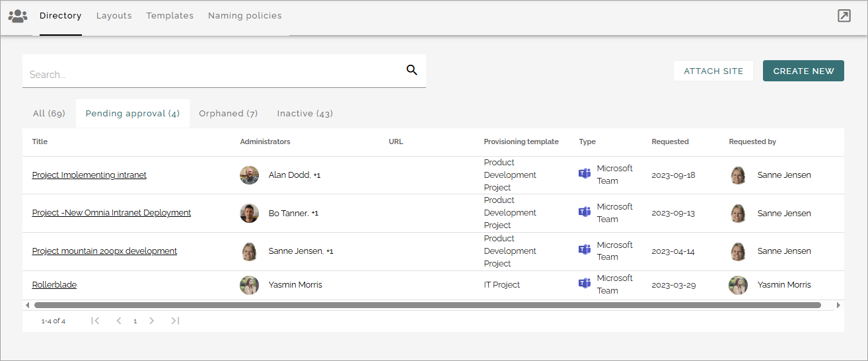Click the search magnifier icon

tap(412, 70)
